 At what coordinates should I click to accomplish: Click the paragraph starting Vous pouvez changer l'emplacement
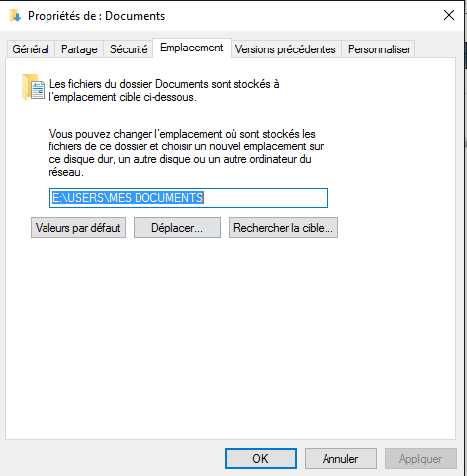(186, 152)
